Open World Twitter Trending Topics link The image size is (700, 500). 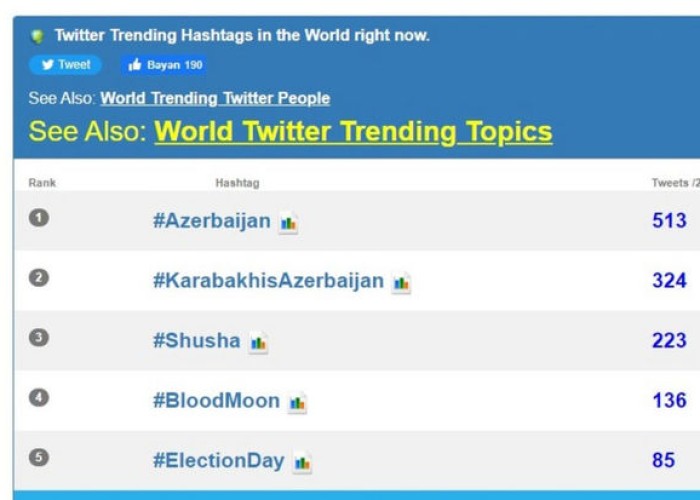(x=353, y=132)
